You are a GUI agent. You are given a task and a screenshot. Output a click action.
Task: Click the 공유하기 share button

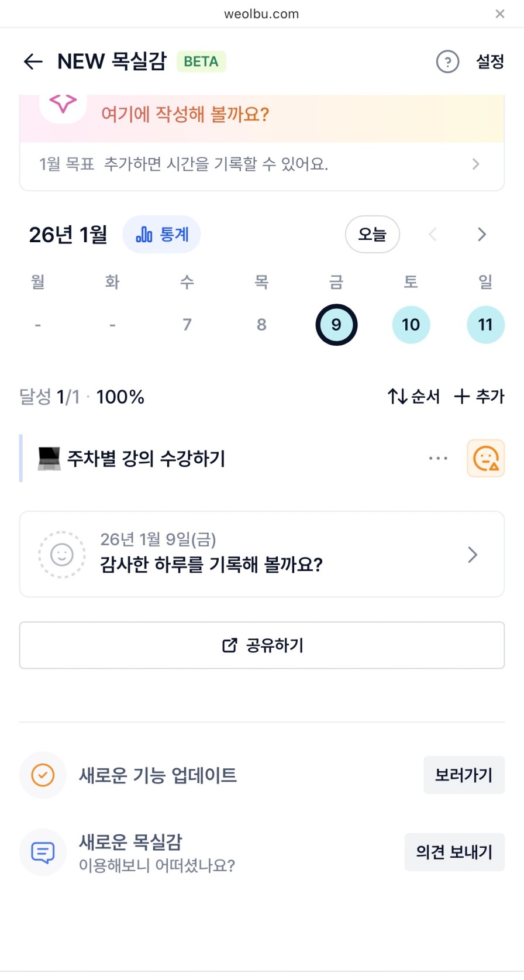point(262,645)
